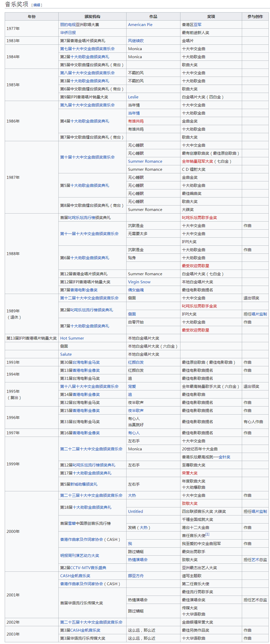Open the Leslie album link
The width and height of the screenshot is (270, 644).
pyautogui.click(x=133, y=97)
